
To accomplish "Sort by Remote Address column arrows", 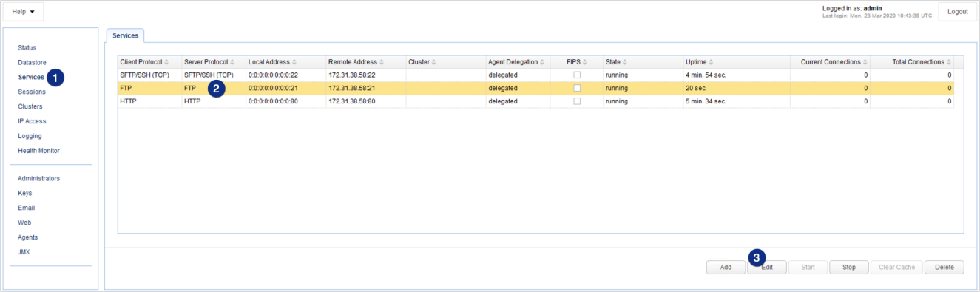I will (382, 62).
